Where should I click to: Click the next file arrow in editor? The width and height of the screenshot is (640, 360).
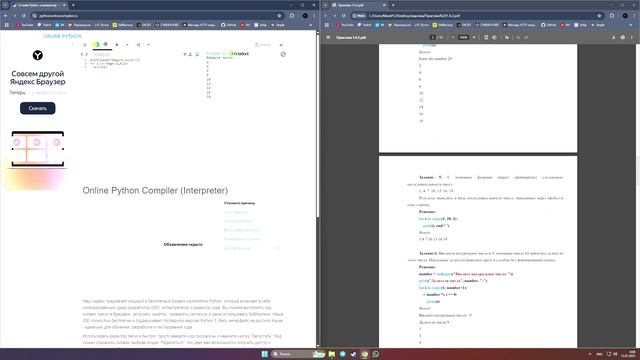click(86, 54)
